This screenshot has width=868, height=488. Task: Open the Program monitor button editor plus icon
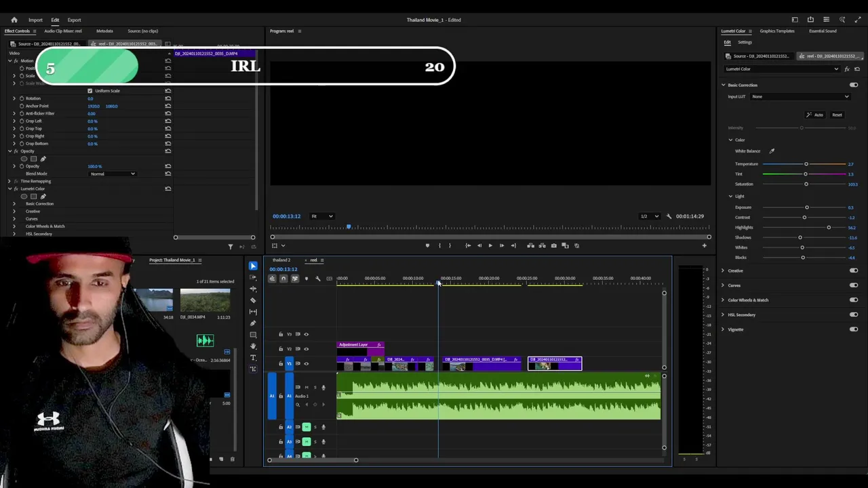point(704,245)
